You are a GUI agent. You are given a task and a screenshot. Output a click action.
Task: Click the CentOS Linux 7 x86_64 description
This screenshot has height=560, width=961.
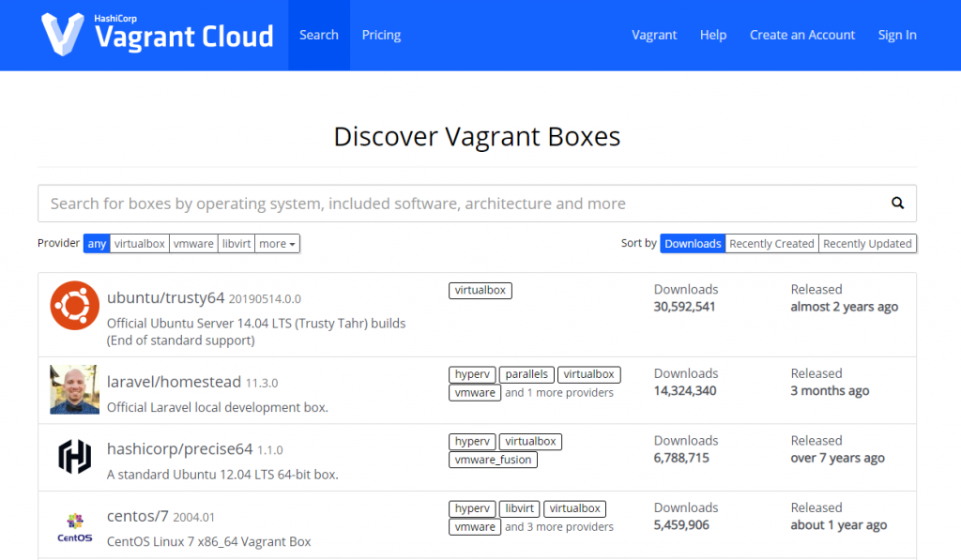point(209,541)
